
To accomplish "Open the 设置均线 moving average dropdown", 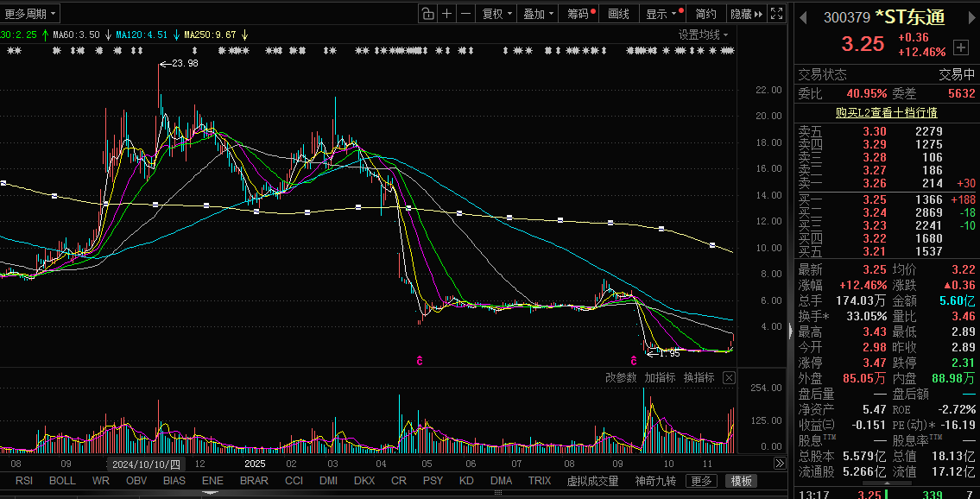I will (703, 35).
